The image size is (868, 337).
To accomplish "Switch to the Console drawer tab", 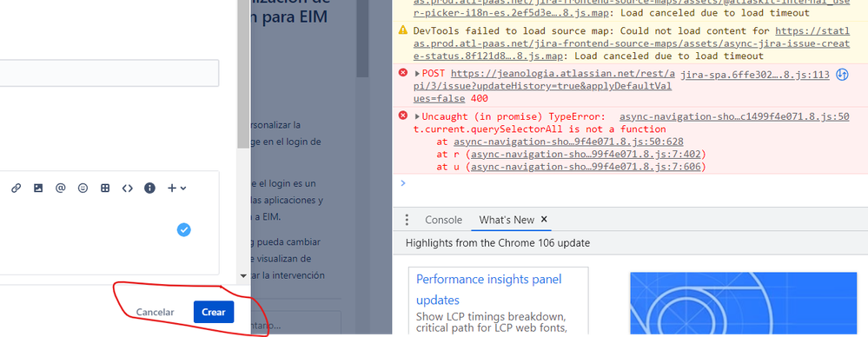I will click(443, 220).
